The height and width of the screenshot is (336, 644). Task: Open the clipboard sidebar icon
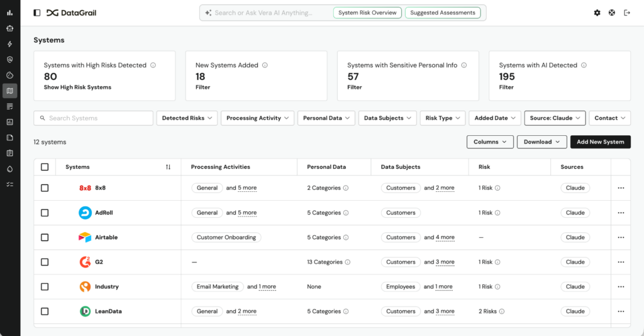[x=10, y=153]
